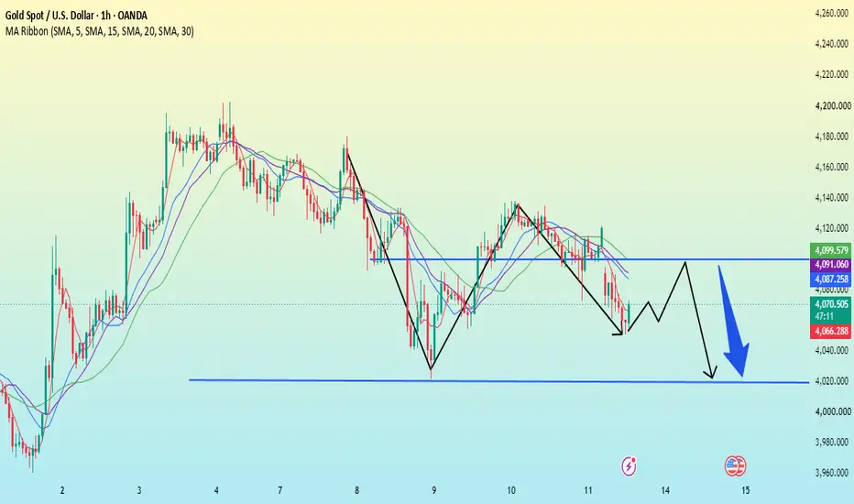
Task: Click the 4,260.000 price axis label
Action: [x=832, y=13]
